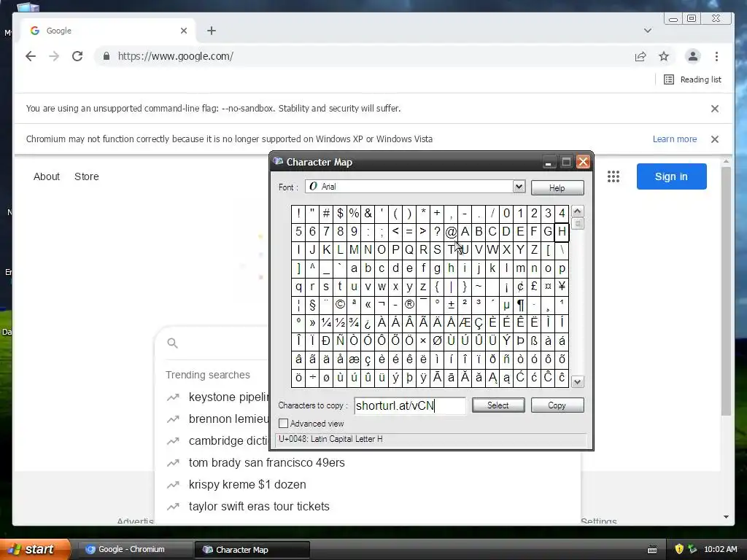Image resolution: width=747 pixels, height=560 pixels.
Task: Select the ¥ yen character
Action: coord(562,286)
